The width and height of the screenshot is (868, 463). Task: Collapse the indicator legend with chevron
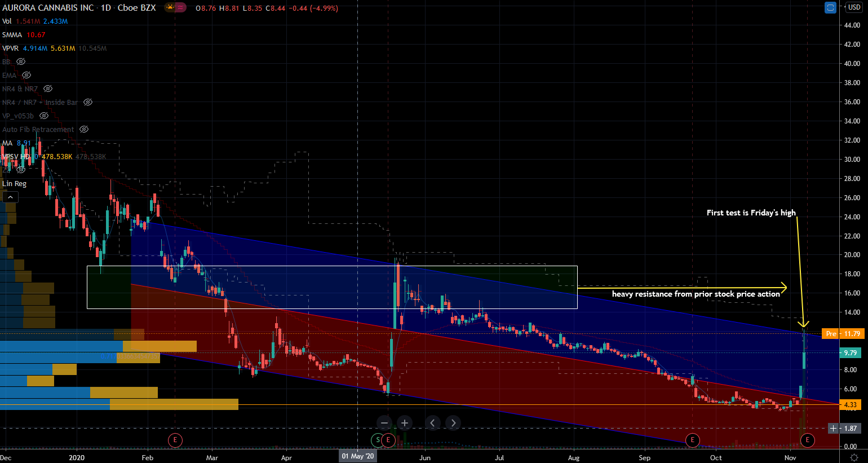[x=10, y=197]
